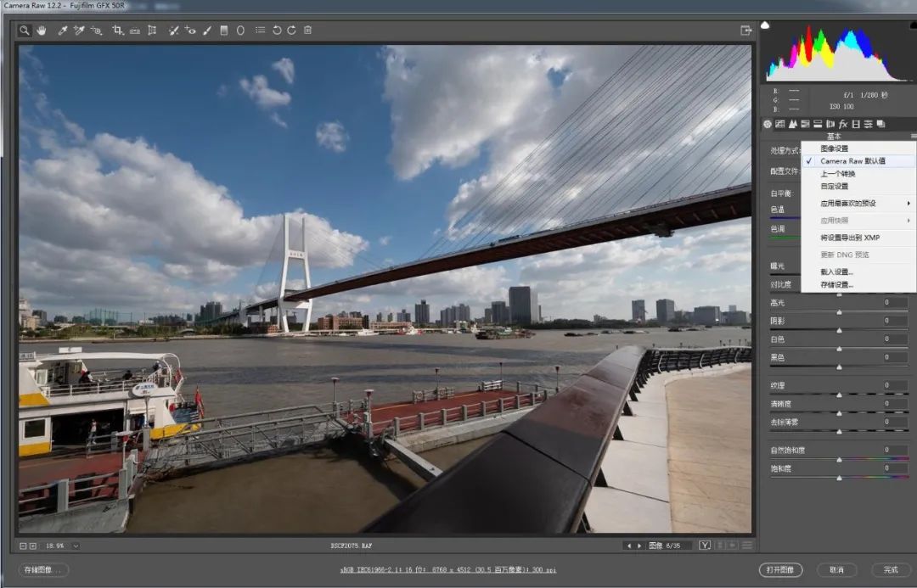Toggle the before/after Y preview button
The height and width of the screenshot is (588, 917).
(x=705, y=546)
